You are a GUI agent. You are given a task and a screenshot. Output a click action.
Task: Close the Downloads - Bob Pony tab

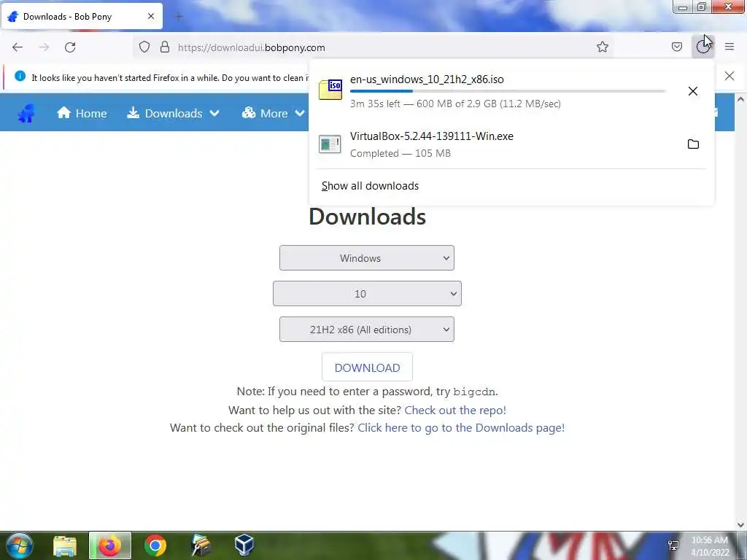click(150, 16)
